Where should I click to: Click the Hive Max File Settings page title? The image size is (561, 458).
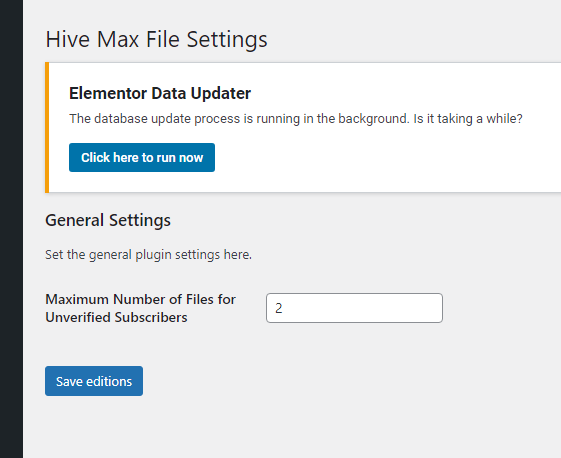[156, 39]
